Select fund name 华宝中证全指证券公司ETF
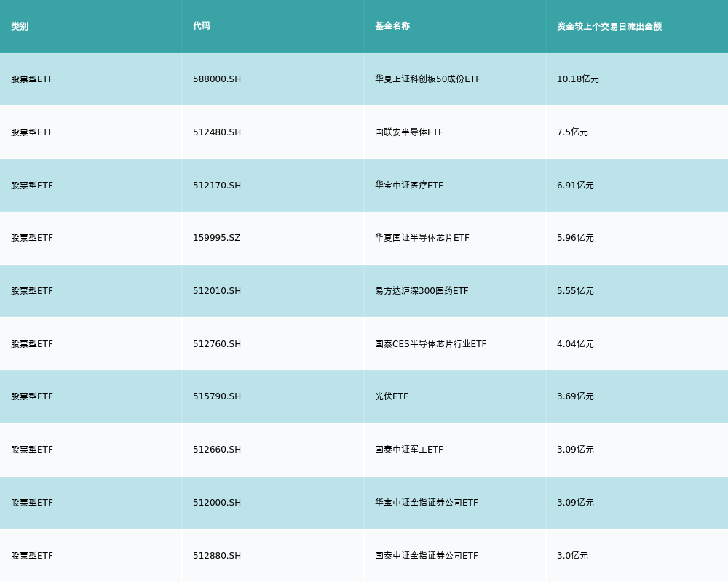The image size is (728, 582). 427,503
